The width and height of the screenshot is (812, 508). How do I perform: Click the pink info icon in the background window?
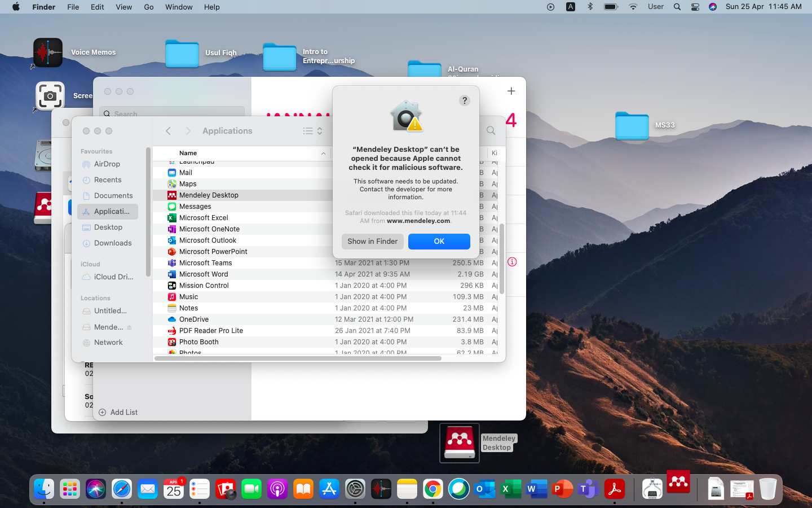[512, 262]
